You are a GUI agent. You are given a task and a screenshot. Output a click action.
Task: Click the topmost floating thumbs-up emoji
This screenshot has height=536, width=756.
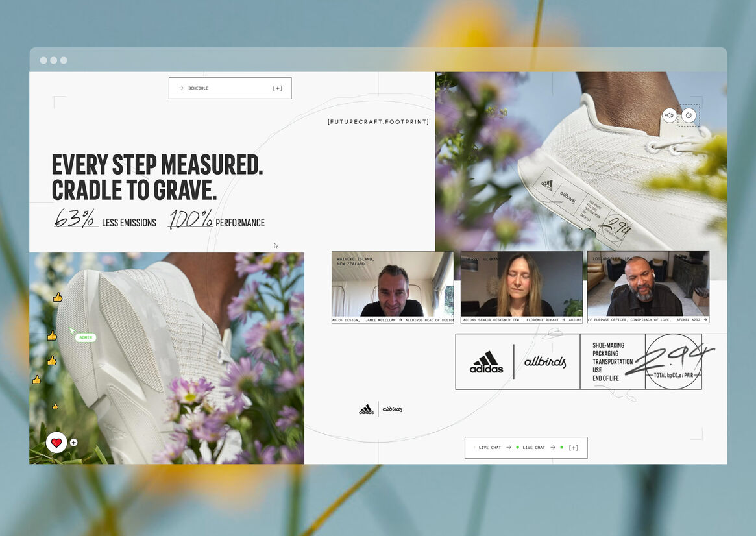click(x=57, y=297)
